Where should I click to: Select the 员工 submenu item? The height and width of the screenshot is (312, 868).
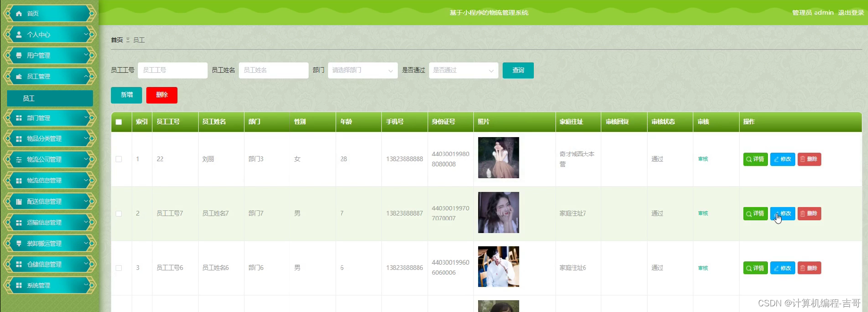point(50,98)
